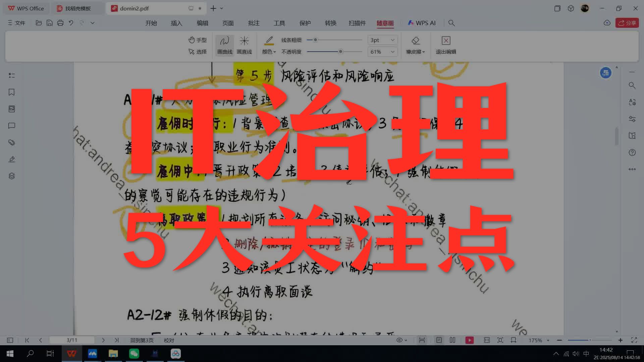Start slideshow playback from status bar
This screenshot has height=362, width=644.
(x=469, y=340)
